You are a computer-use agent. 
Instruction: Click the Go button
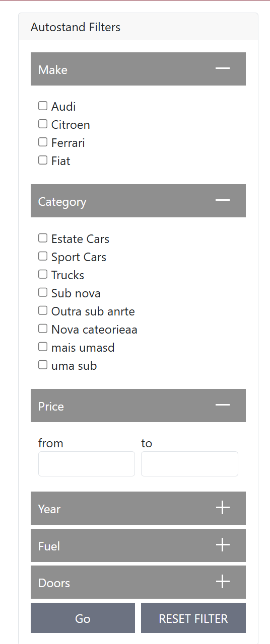[83, 618]
